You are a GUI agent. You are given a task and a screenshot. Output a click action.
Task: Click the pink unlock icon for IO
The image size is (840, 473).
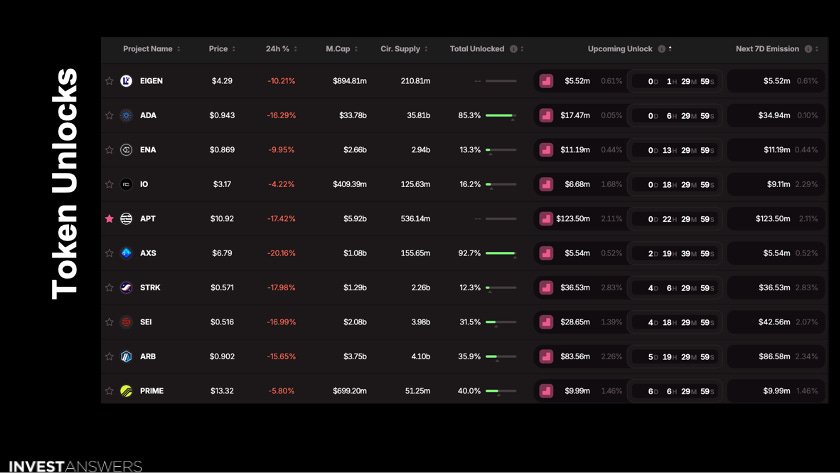[546, 184]
